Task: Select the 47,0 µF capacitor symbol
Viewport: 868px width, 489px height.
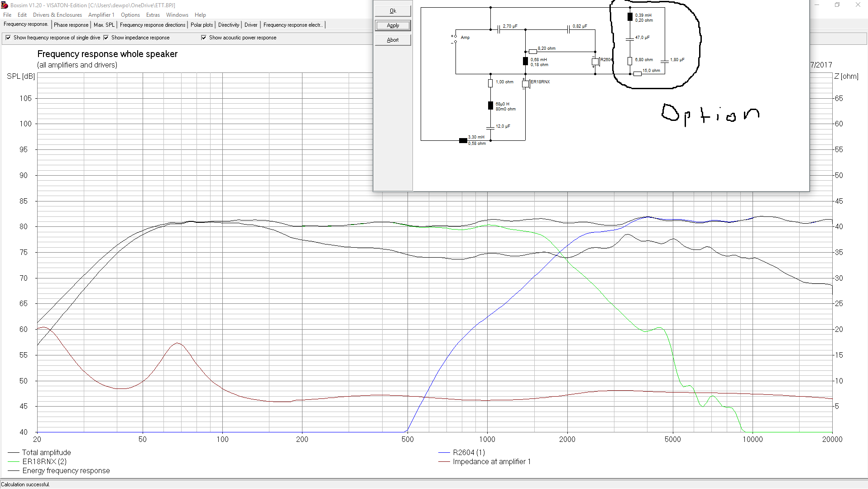Action: tap(630, 39)
